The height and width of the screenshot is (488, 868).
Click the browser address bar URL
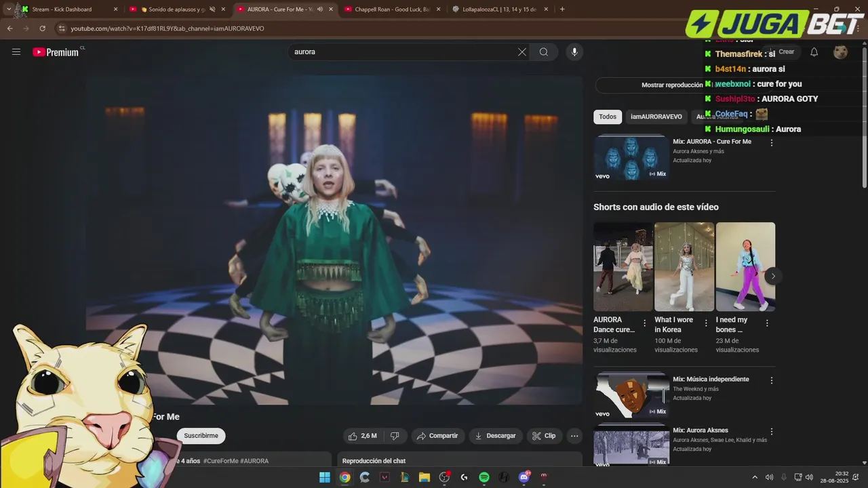(167, 28)
